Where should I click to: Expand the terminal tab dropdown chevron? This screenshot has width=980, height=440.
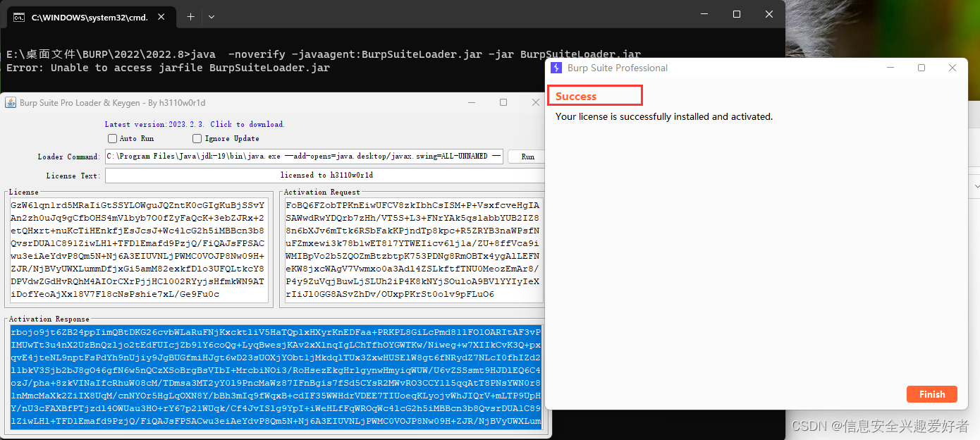pyautogui.click(x=212, y=16)
